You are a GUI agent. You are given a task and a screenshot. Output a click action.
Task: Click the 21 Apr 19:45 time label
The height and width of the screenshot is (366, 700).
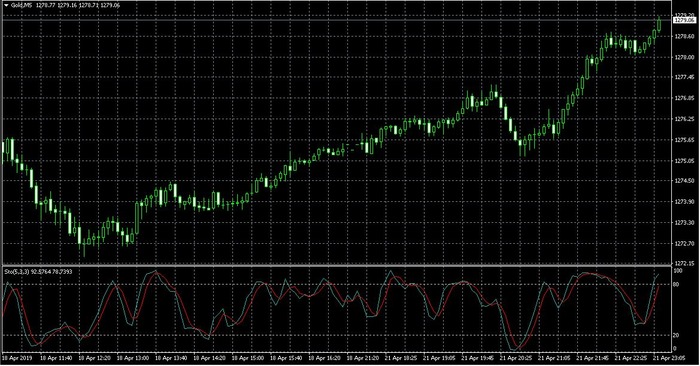point(479,358)
